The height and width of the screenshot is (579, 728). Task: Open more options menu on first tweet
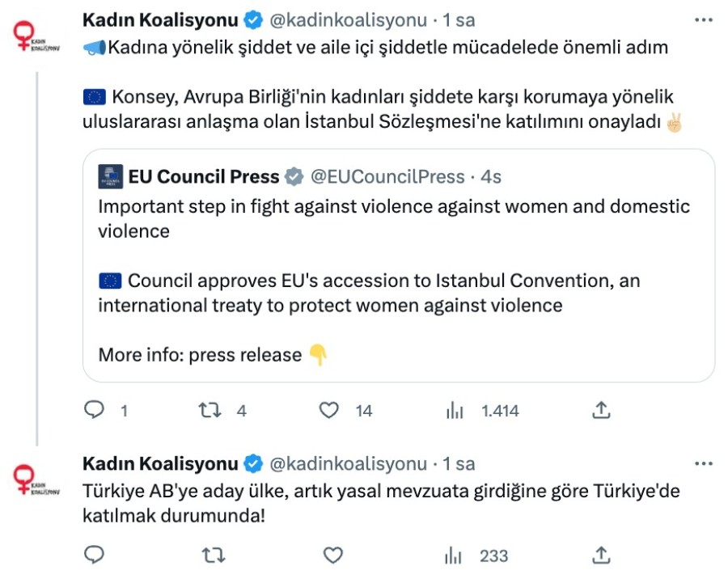pos(704,19)
